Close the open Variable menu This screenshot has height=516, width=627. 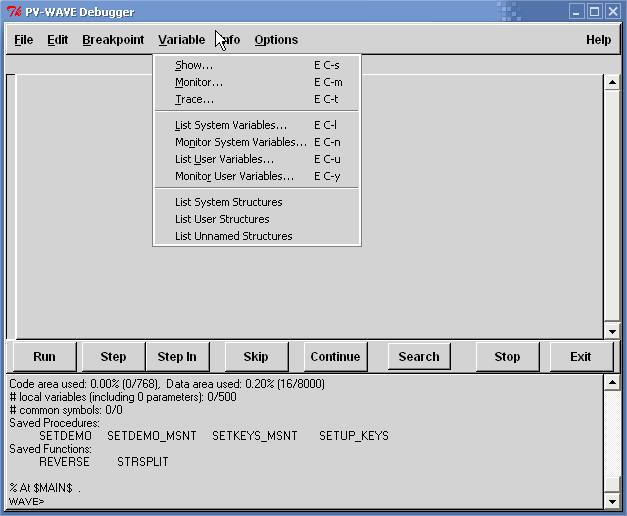182,40
